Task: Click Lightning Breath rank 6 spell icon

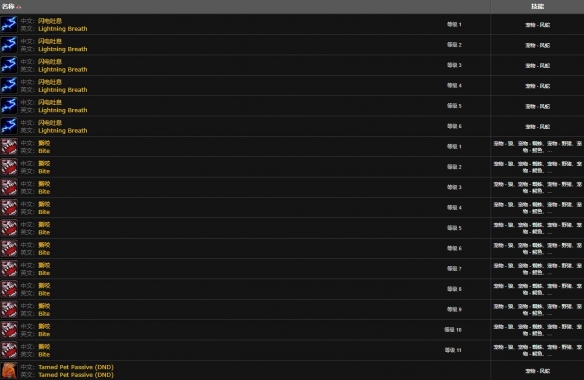Action: tap(9, 126)
